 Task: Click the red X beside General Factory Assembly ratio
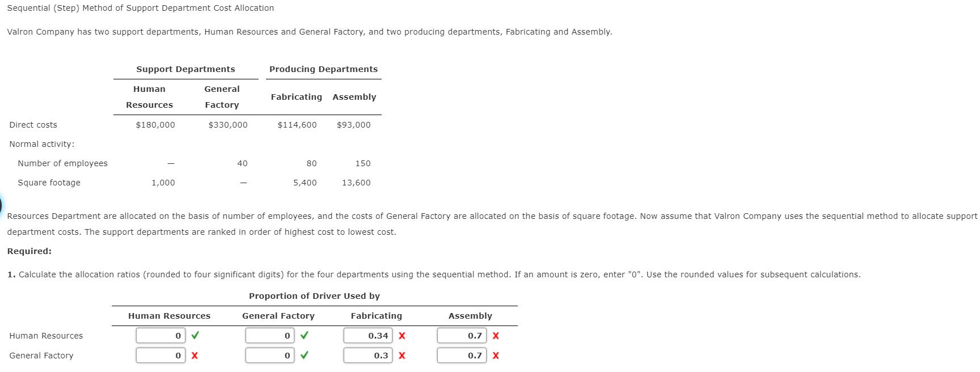(x=495, y=356)
